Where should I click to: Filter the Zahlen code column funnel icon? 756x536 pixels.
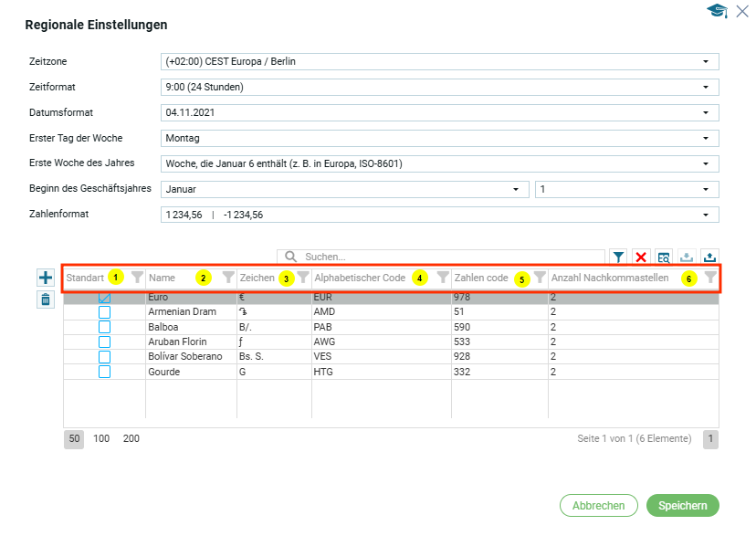tap(540, 278)
